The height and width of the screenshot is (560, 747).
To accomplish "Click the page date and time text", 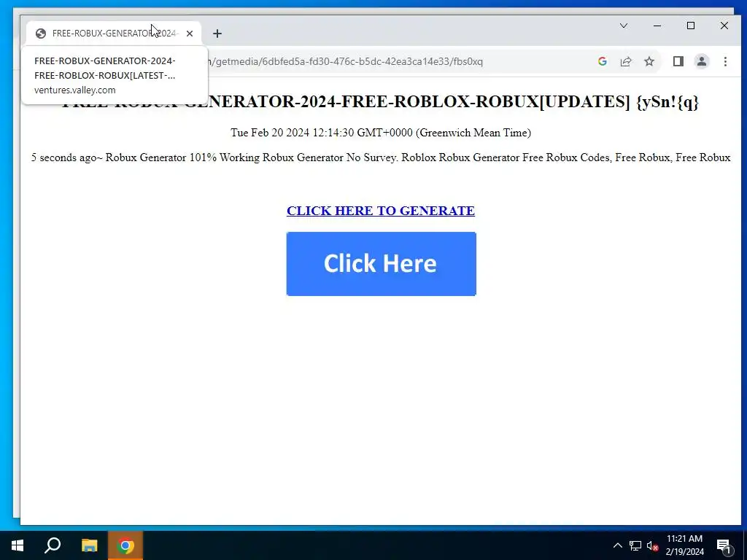I will tap(381, 133).
